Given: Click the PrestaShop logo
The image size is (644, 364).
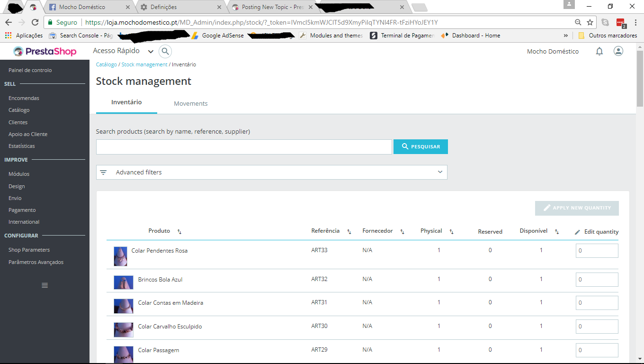Looking at the screenshot, I should click(x=45, y=51).
